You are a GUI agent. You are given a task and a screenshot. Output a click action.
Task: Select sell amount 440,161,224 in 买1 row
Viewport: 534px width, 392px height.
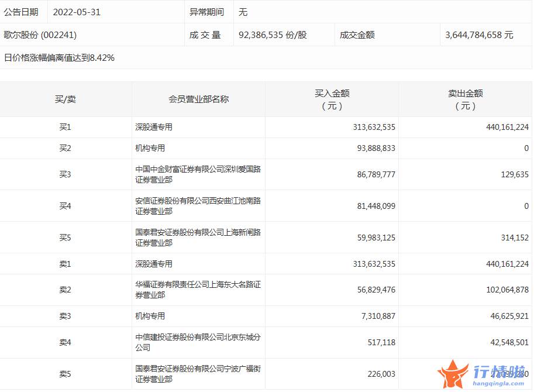(x=508, y=127)
